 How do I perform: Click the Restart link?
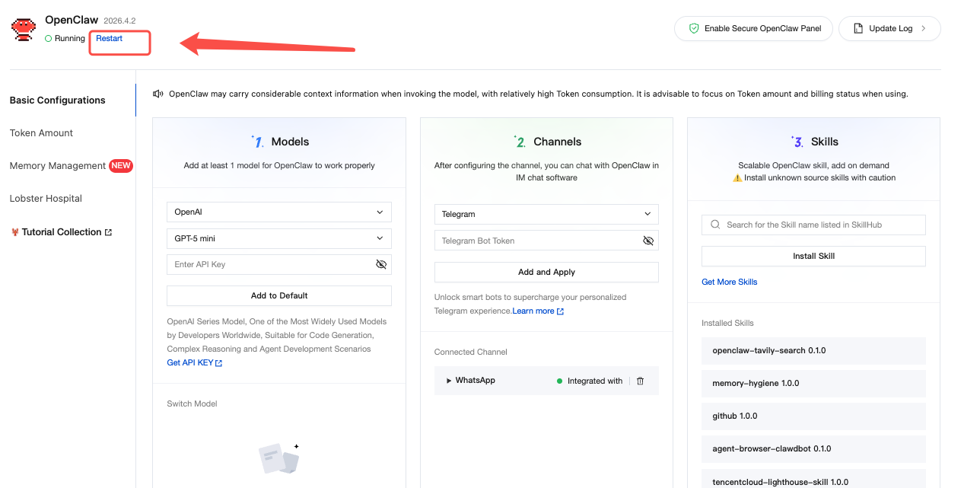point(109,39)
